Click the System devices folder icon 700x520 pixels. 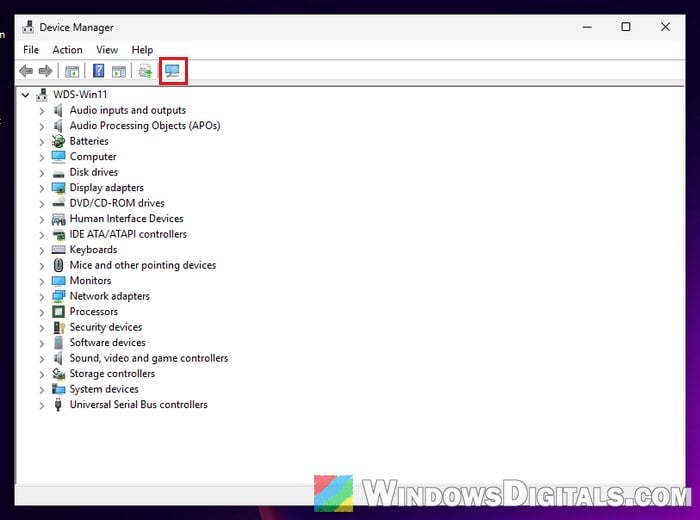(x=58, y=389)
